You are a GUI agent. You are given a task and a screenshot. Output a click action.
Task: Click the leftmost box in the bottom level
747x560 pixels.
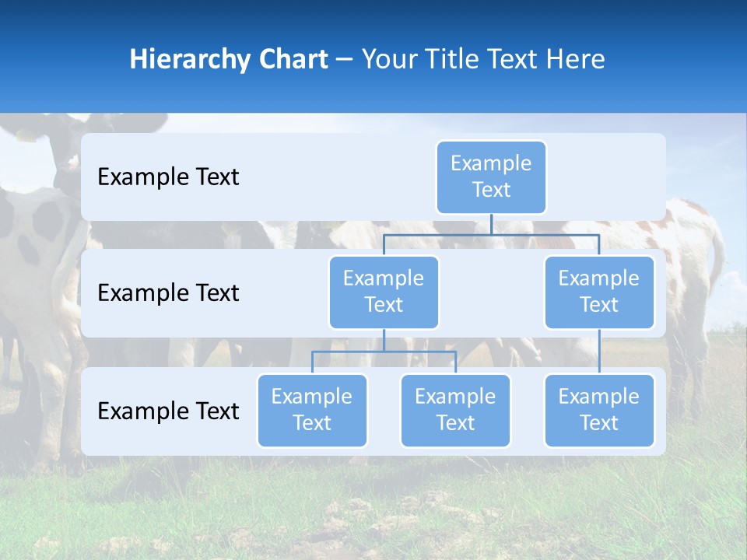312,411
